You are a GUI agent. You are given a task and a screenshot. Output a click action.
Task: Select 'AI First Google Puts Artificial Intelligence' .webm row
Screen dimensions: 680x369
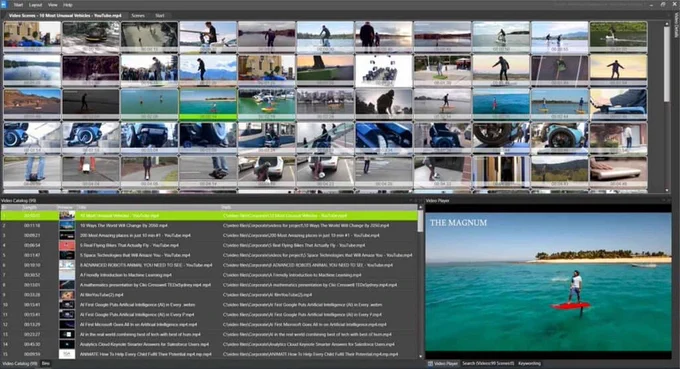pos(209,305)
